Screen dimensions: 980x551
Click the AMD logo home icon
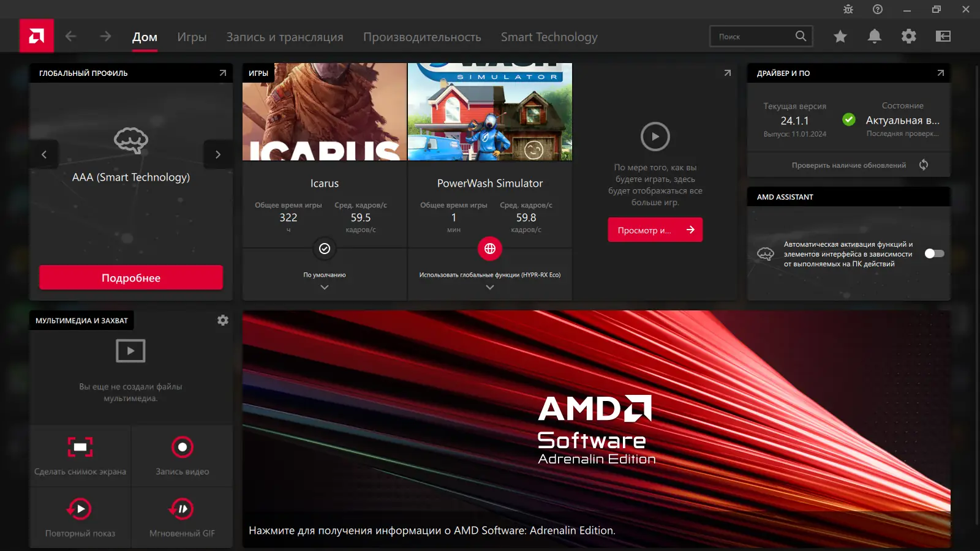[36, 36]
